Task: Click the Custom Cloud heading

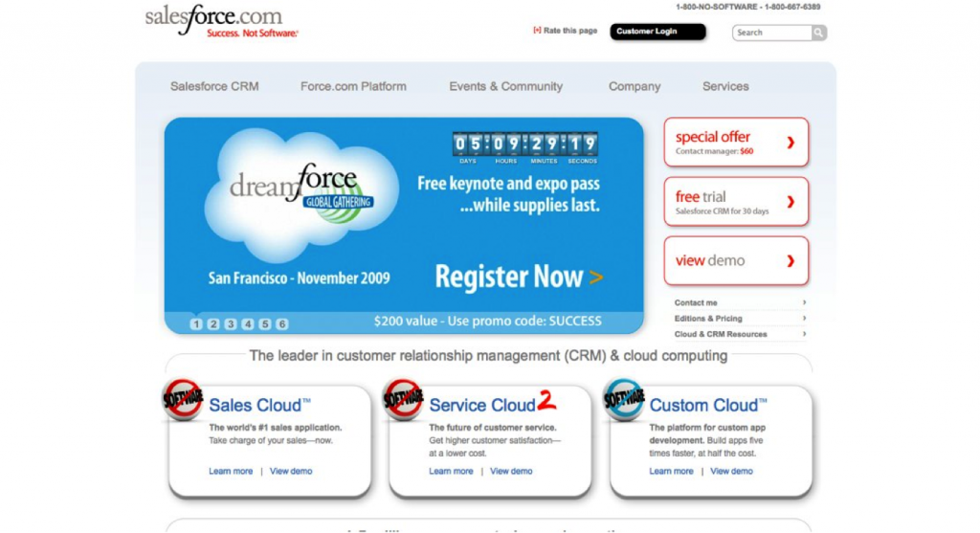Action: (x=707, y=405)
